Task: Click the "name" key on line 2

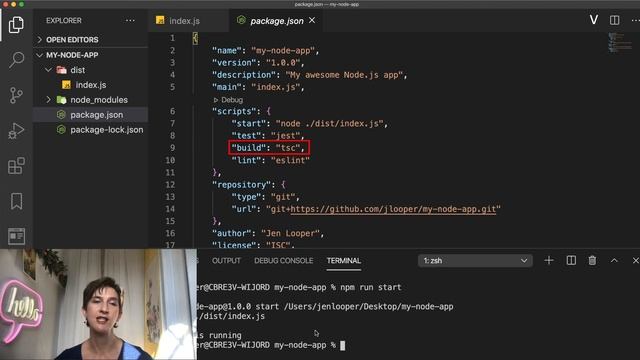Action: [227, 51]
